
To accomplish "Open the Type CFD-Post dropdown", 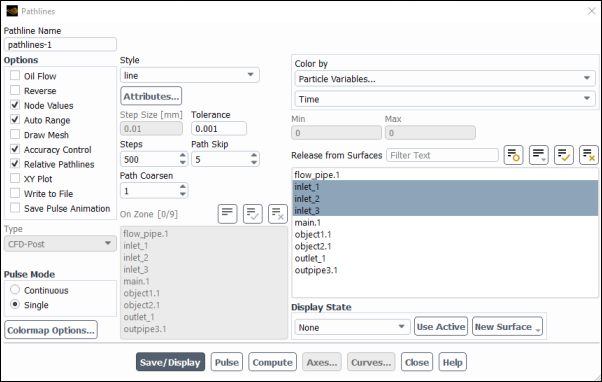I will point(60,244).
